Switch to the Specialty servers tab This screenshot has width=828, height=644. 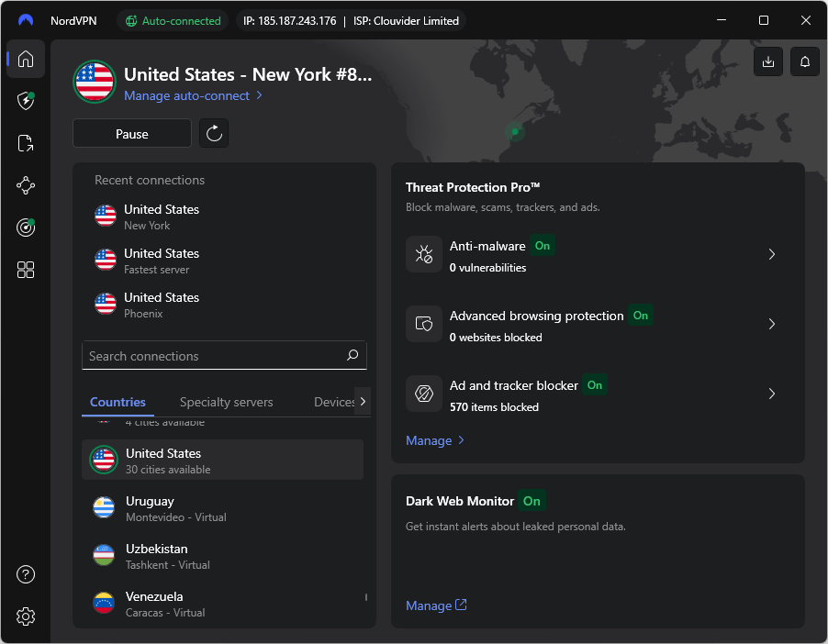(x=226, y=402)
